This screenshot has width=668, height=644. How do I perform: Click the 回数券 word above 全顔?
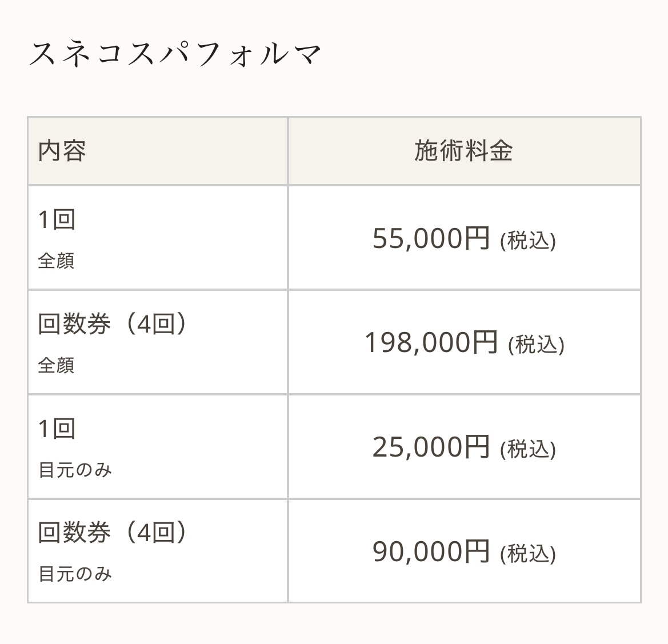(x=74, y=324)
